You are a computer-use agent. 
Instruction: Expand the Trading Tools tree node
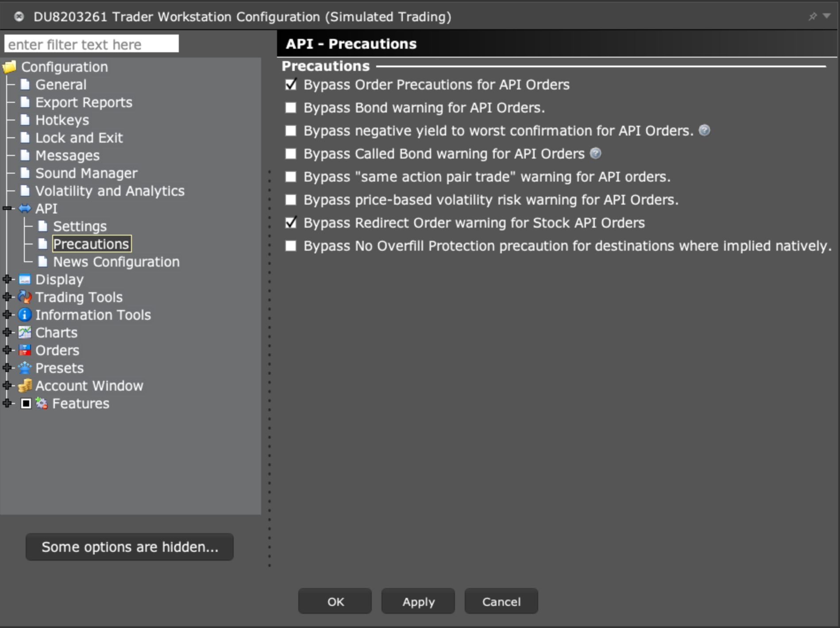tap(7, 297)
